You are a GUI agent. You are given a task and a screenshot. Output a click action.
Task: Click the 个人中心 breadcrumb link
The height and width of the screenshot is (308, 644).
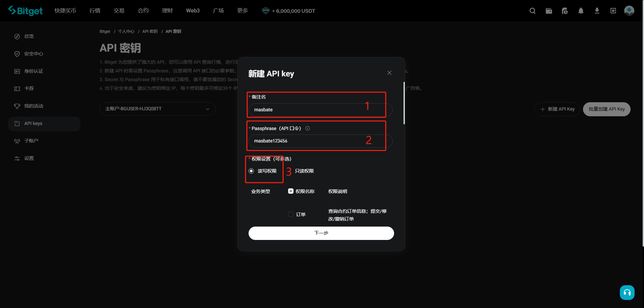[x=126, y=32]
